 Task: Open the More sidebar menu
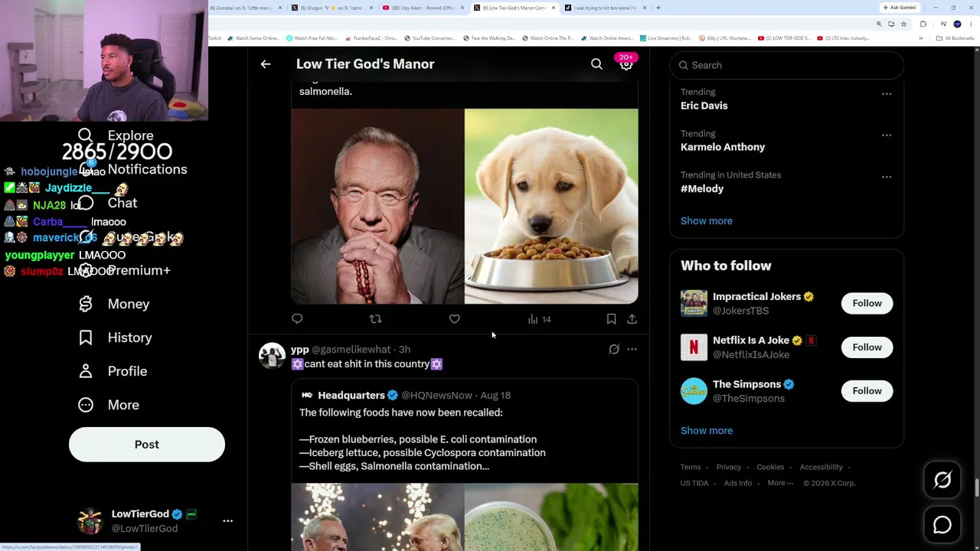pos(109,405)
